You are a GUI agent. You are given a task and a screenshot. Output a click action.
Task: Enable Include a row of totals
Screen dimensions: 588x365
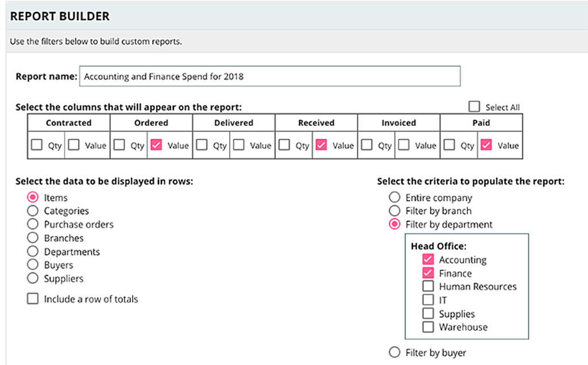click(33, 298)
